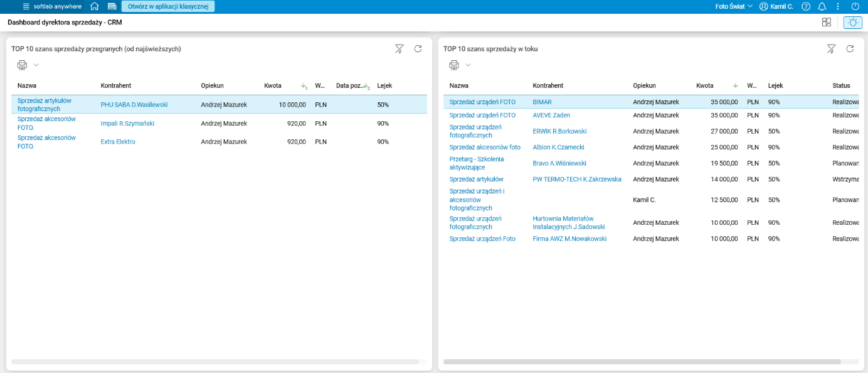Open contractor Impali R.Szymański
Viewport: 868px width, 373px height.
coord(127,123)
